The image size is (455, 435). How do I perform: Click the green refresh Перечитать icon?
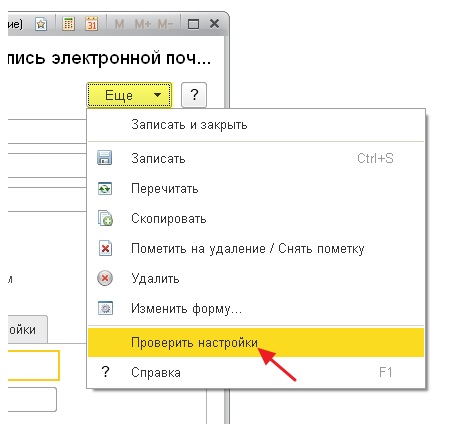[x=105, y=189]
